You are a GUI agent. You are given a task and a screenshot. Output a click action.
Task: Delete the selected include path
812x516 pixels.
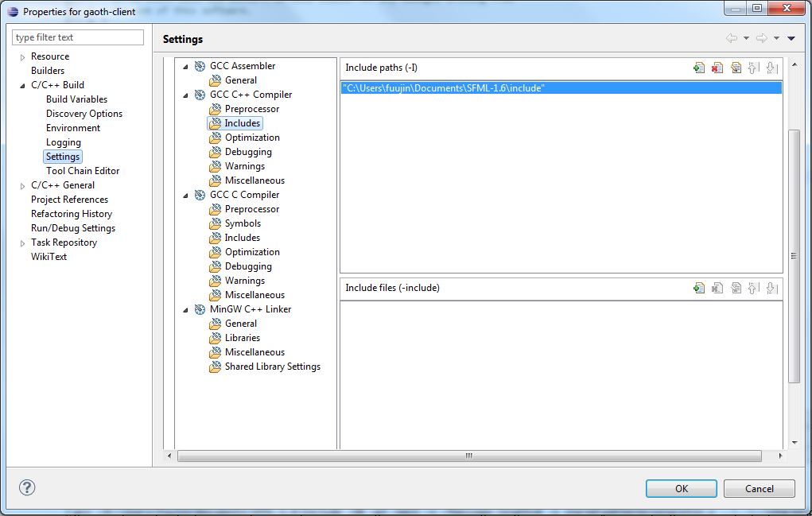coord(717,68)
